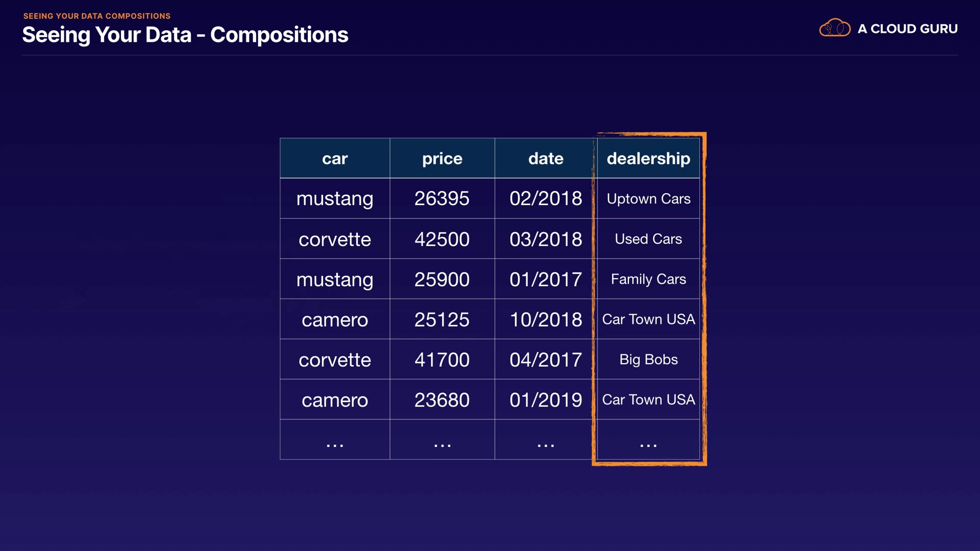Select the car column header

click(334, 159)
